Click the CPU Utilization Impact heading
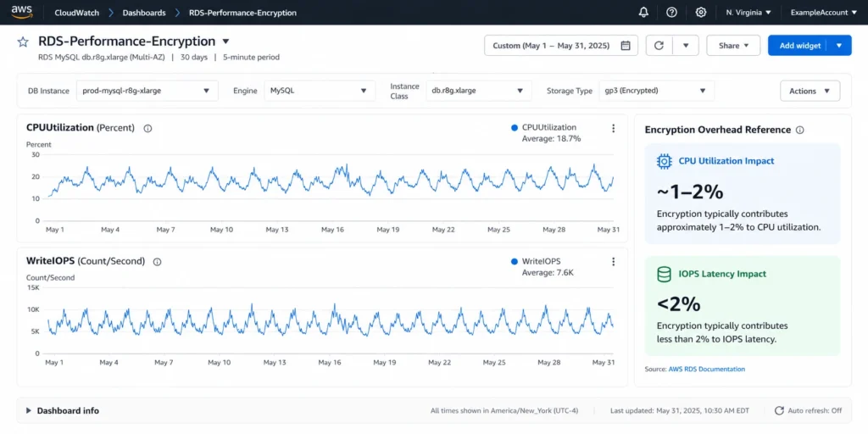Viewport: 868px width, 434px height. [x=726, y=161]
